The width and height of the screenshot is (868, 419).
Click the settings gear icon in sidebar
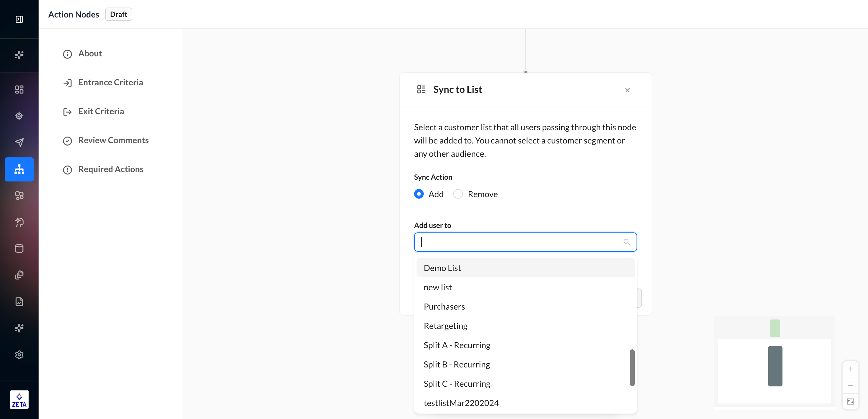coord(19,354)
